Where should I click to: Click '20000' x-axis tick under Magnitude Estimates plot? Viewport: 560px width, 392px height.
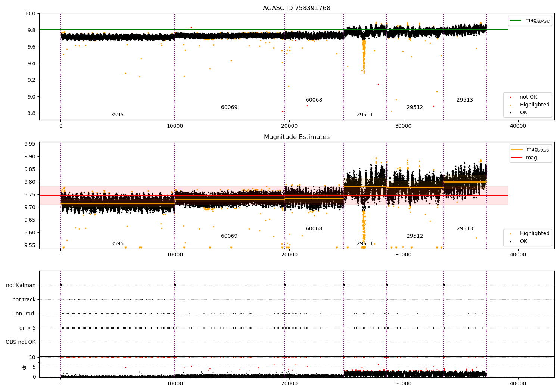(x=289, y=255)
